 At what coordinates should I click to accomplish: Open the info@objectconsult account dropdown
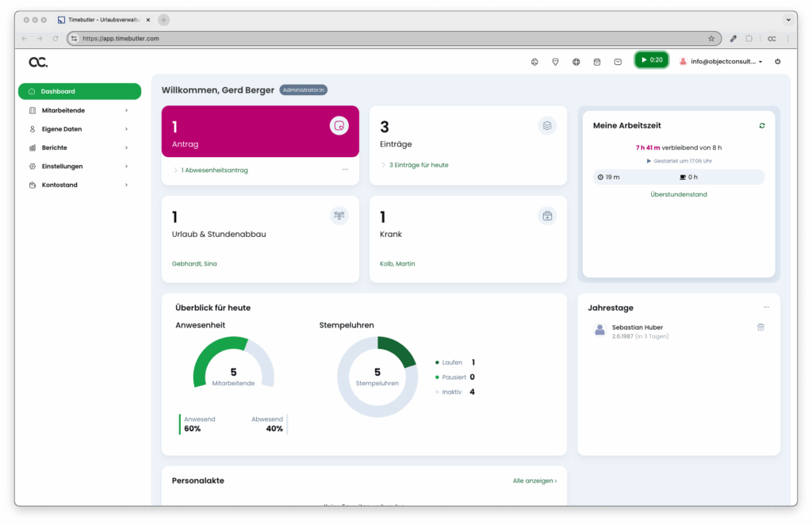coord(720,62)
